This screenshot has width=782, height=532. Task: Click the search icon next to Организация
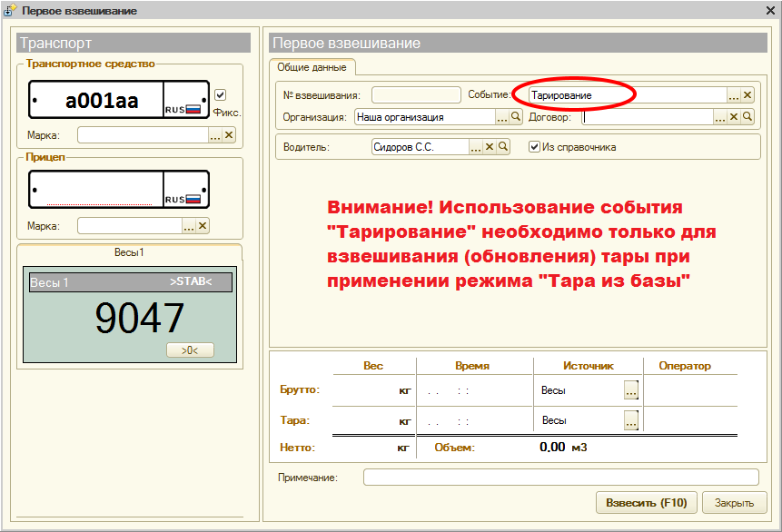[516, 117]
